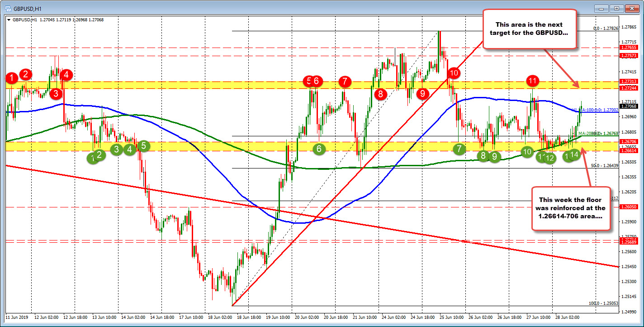The image size is (644, 327).
Task: Click the red 1.26050 price level label
Action: point(628,207)
